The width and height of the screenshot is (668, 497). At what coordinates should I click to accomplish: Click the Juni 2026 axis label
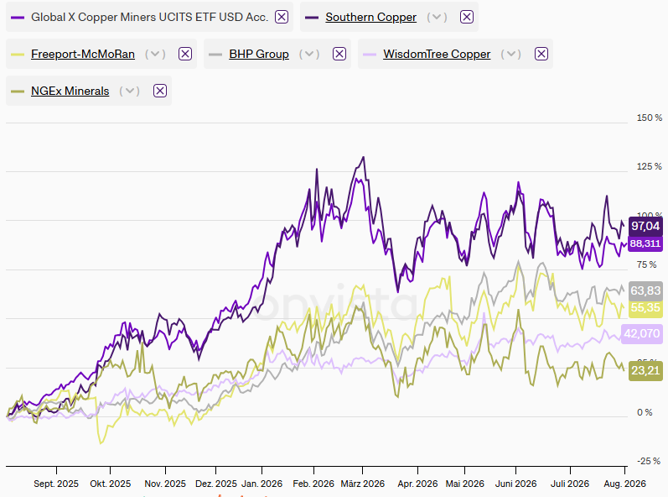(516, 484)
